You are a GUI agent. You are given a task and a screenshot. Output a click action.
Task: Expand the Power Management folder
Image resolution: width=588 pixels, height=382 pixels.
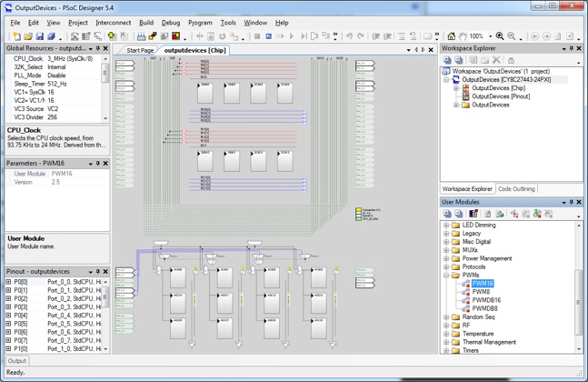click(x=446, y=258)
